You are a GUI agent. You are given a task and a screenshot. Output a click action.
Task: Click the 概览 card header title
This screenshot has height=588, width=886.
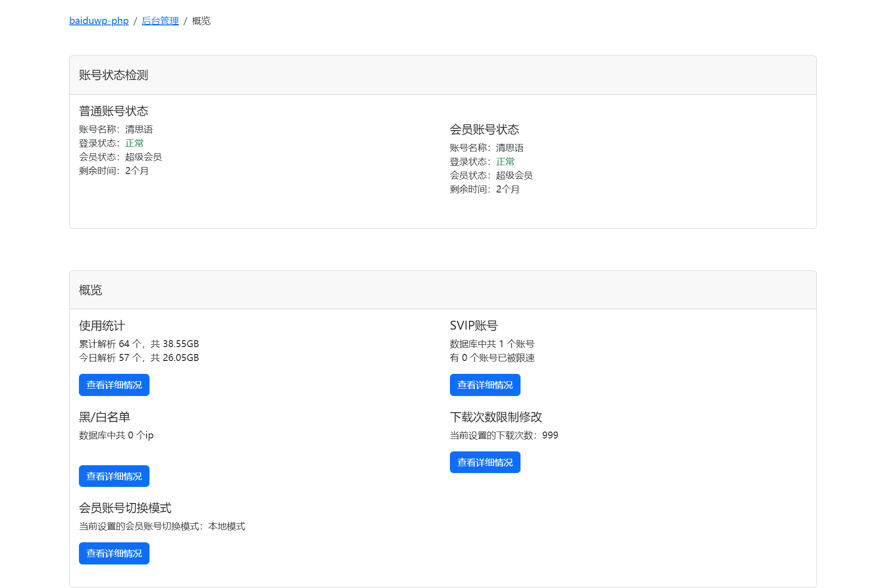pos(90,290)
